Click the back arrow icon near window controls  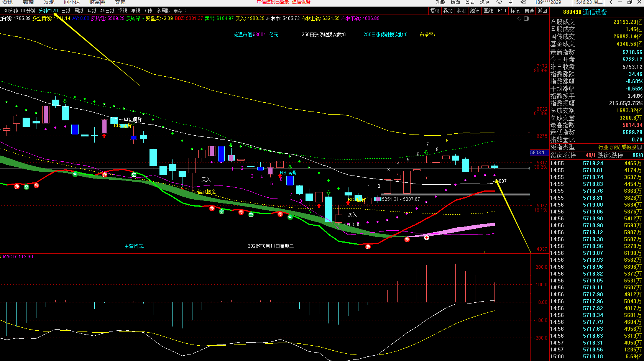pos(611,2)
